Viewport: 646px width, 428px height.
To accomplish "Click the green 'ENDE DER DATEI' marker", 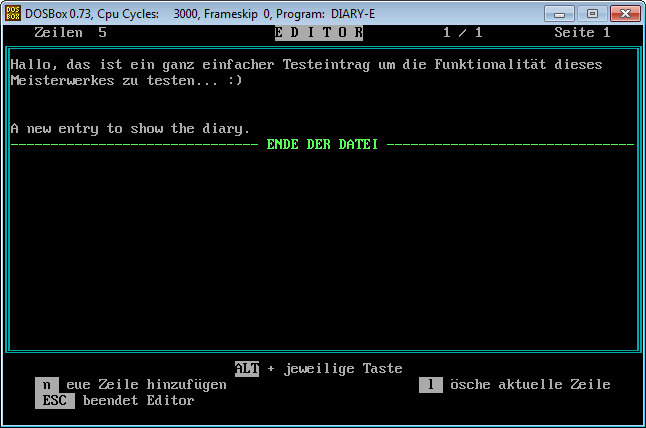I will click(322, 145).
